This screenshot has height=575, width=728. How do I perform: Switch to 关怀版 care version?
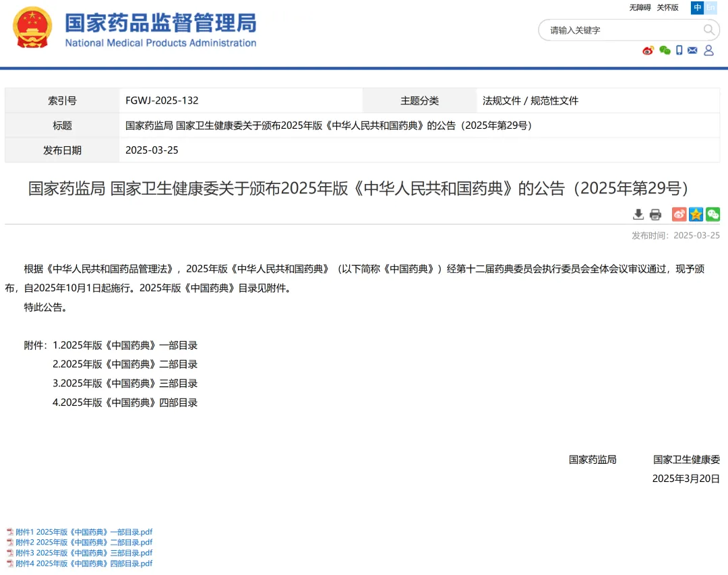point(667,7)
